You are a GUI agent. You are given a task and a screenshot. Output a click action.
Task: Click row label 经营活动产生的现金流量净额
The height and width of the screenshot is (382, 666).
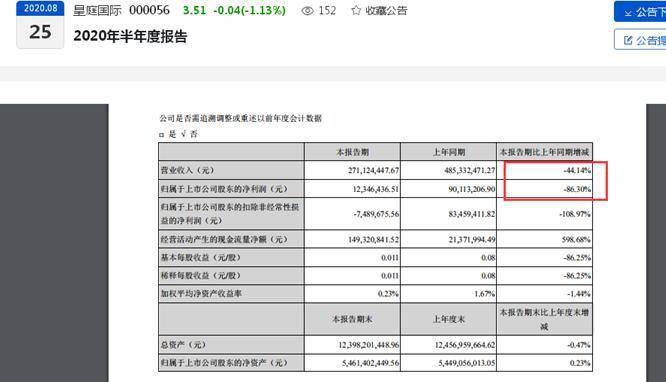point(224,240)
